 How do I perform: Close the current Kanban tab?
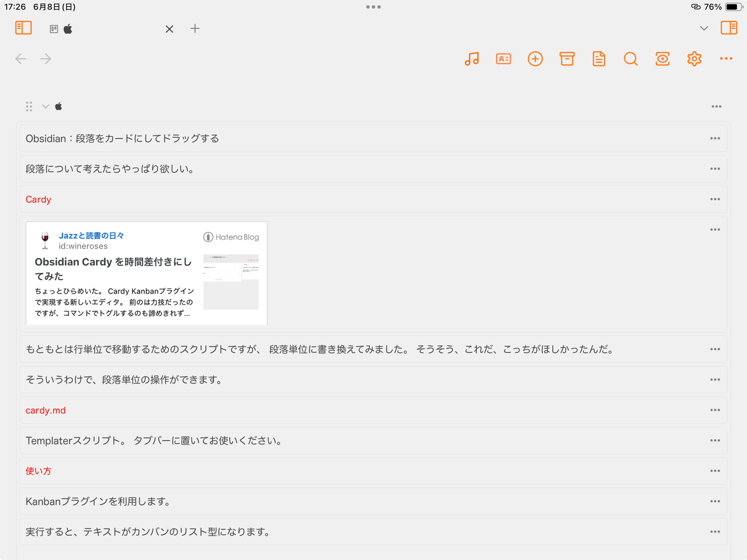click(170, 29)
